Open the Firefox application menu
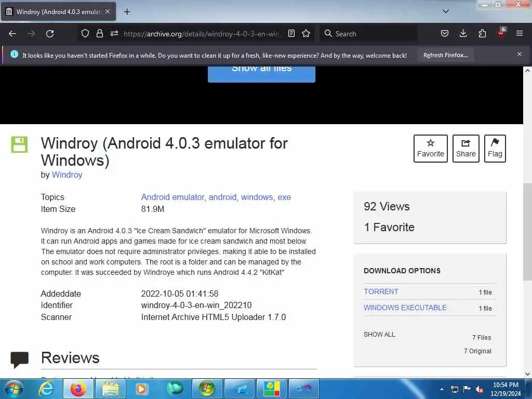 [x=520, y=33]
